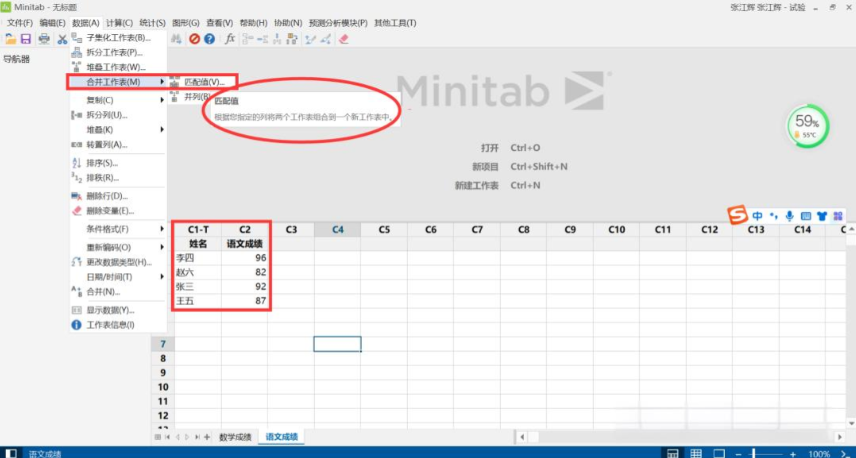Image resolution: width=856 pixels, height=458 pixels.
Task: Choose 匹配值(V) in the submenu
Action: click(x=203, y=82)
